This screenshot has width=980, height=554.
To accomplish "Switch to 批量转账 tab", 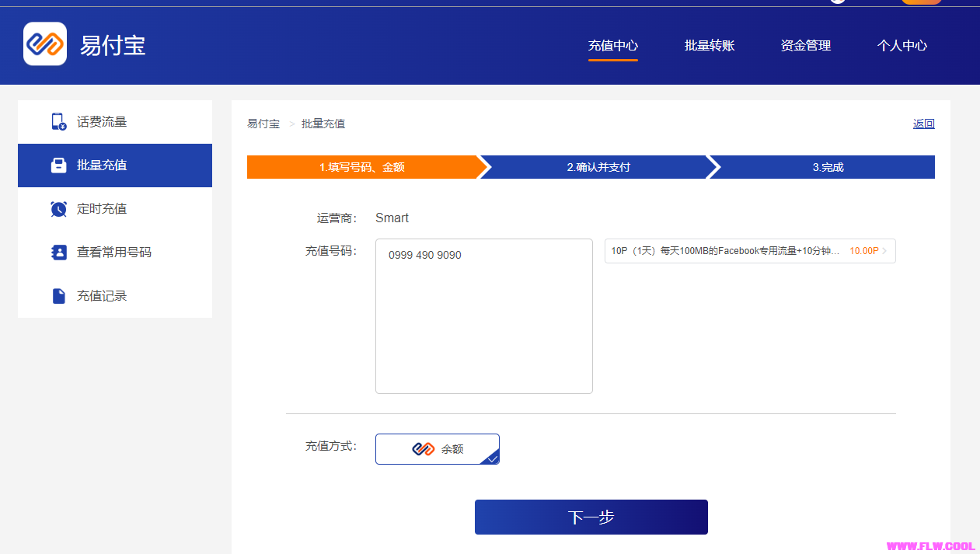I will (710, 46).
